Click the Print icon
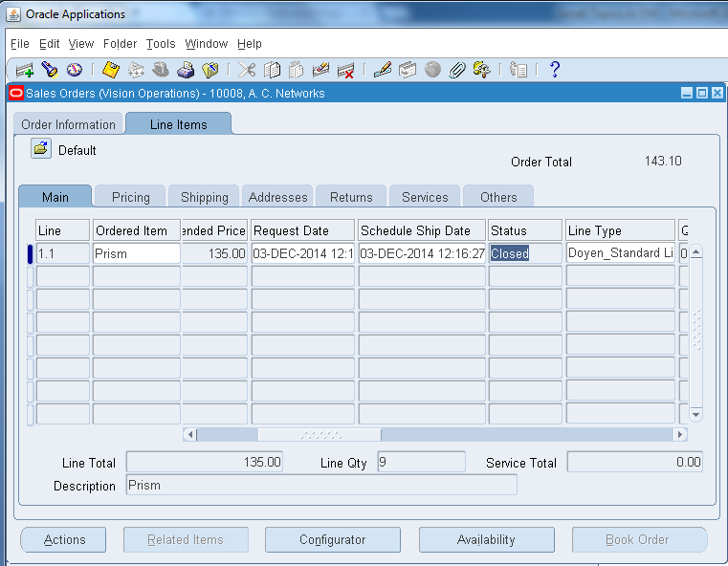 [x=186, y=70]
